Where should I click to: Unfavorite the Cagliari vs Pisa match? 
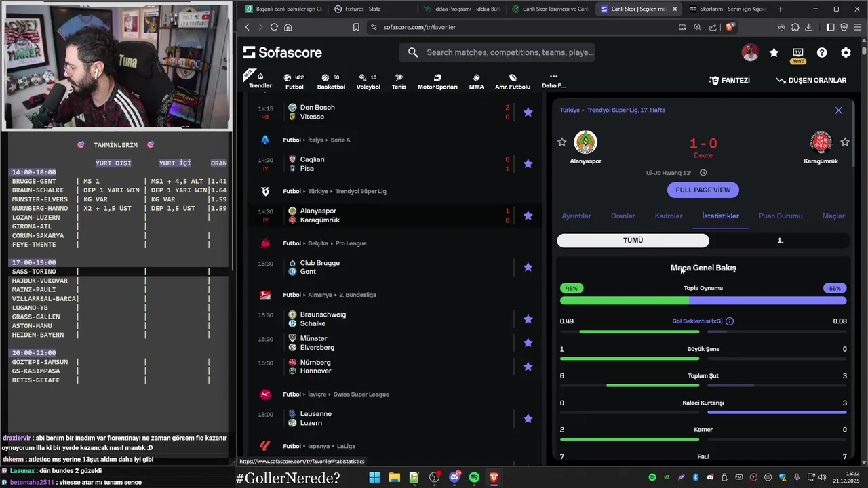pyautogui.click(x=528, y=163)
